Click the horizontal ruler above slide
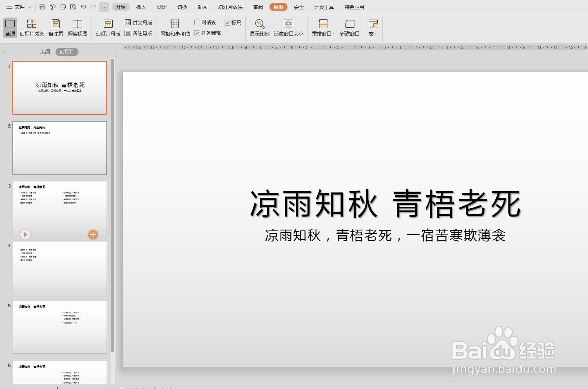This screenshot has height=389, width=588. pyautogui.click(x=355, y=47)
